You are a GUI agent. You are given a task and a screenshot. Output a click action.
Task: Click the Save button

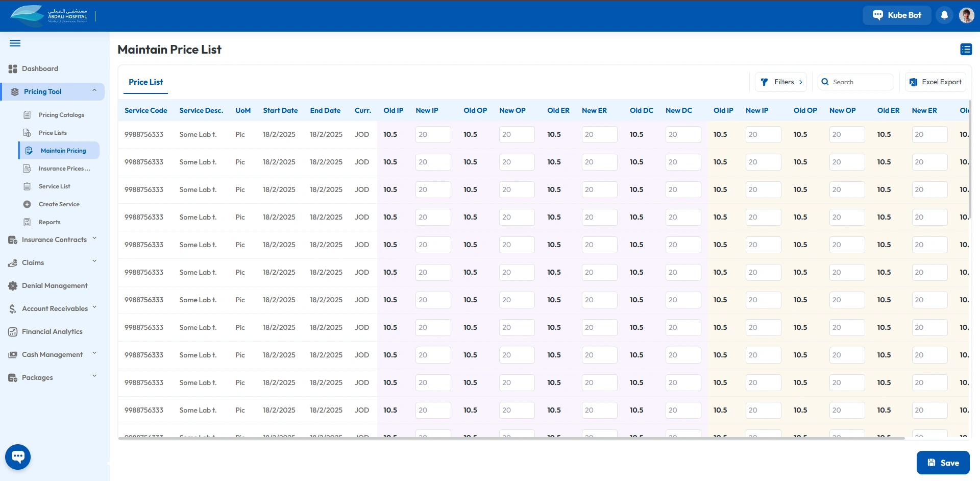coord(943,463)
